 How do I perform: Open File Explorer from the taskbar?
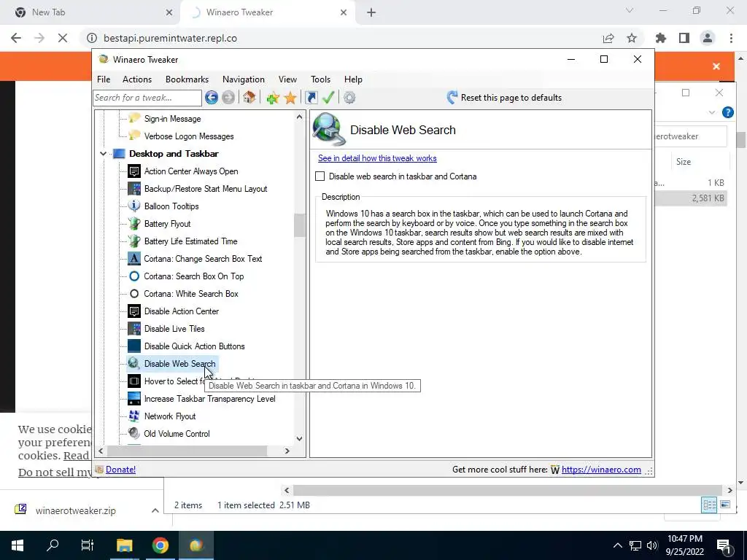(x=125, y=545)
